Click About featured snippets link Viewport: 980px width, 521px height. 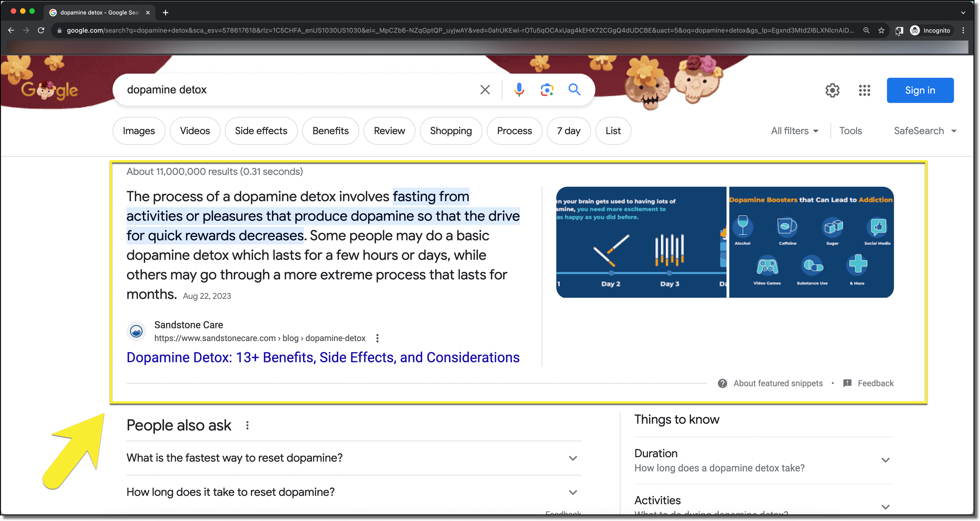[778, 383]
